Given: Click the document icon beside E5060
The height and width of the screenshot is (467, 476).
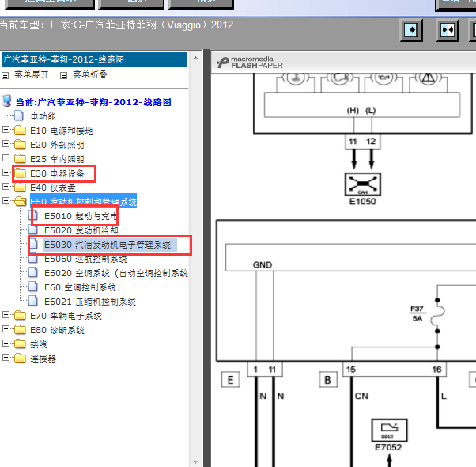Looking at the screenshot, I should pos(32,259).
